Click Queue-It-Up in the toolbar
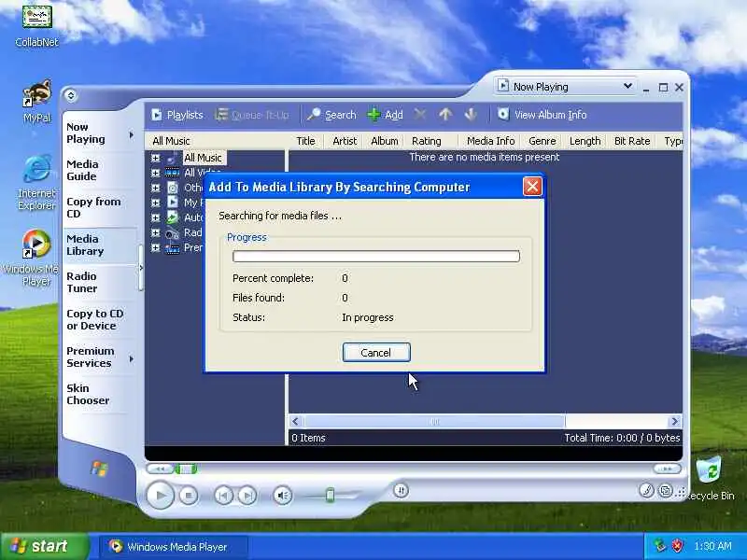Screen dimensions: 747x560 coord(252,115)
